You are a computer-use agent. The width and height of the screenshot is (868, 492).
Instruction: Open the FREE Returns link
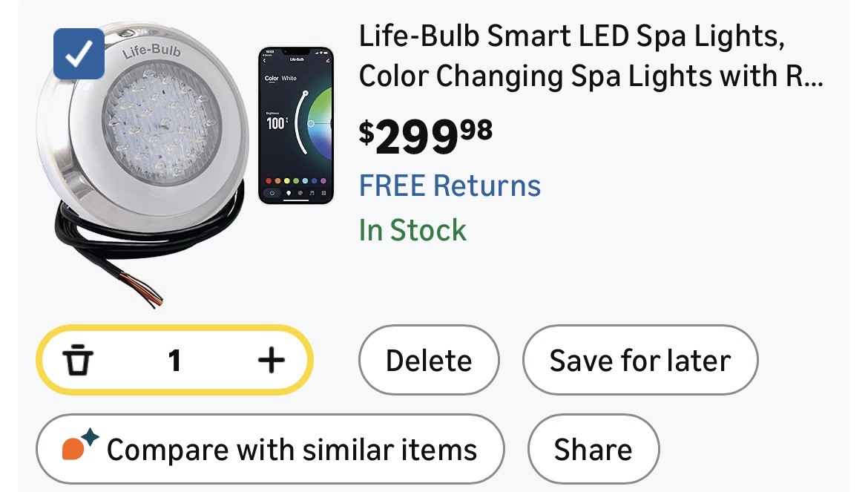450,186
